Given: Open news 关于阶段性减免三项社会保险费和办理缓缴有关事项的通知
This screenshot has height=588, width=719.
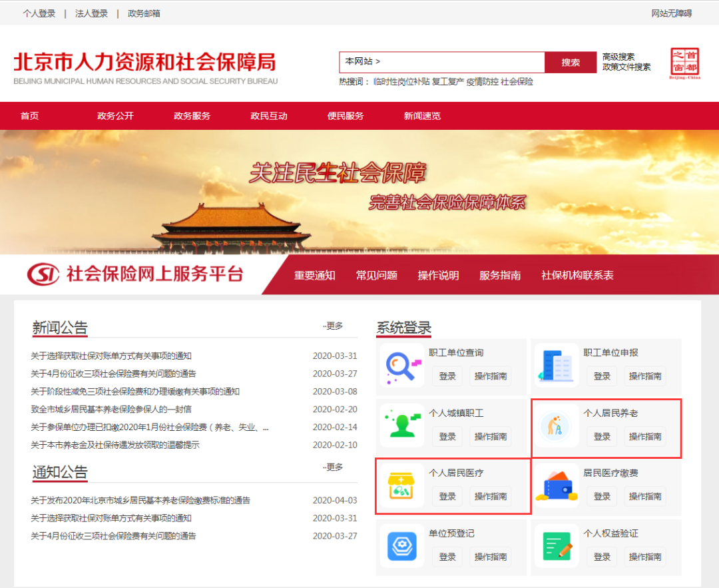Looking at the screenshot, I should (x=134, y=392).
